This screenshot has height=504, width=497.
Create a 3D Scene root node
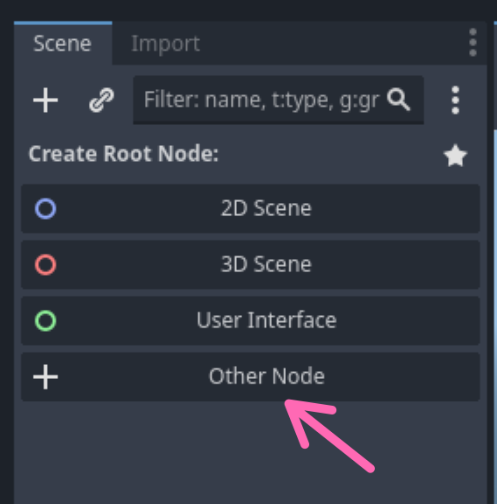251,265
